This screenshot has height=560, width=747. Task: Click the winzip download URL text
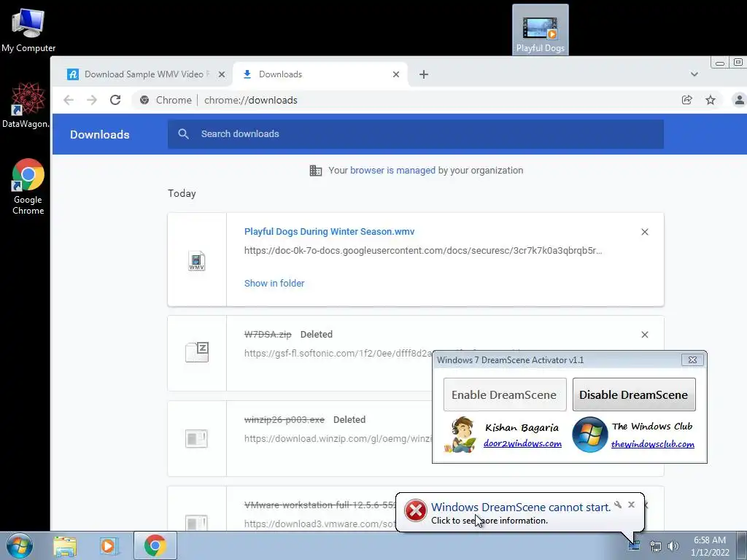(x=338, y=438)
